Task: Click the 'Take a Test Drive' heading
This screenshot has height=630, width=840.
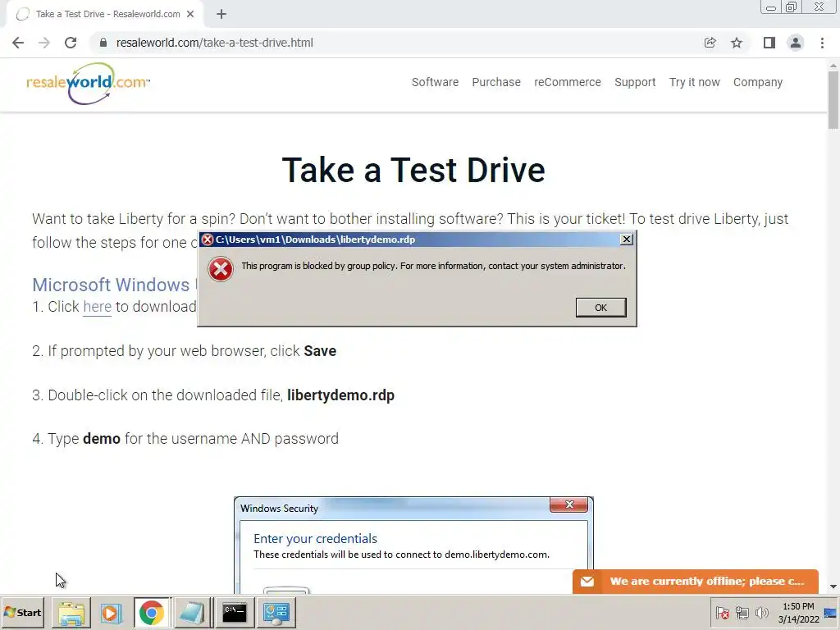Action: [x=413, y=170]
